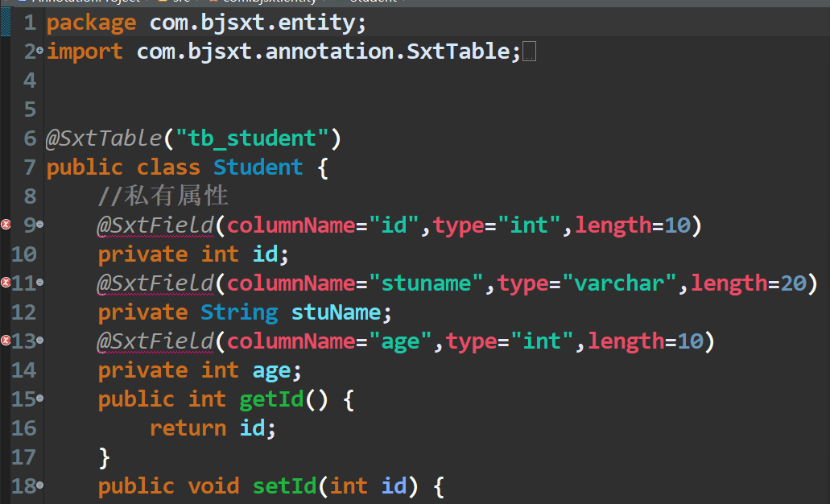This screenshot has height=504, width=830.
Task: Click "private" keyword on line 10
Action: 143,254
